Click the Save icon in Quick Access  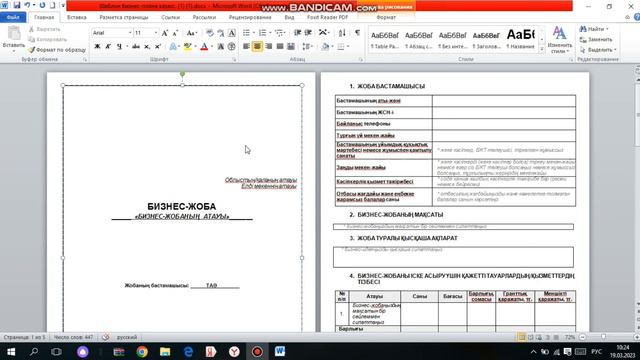[17, 5]
